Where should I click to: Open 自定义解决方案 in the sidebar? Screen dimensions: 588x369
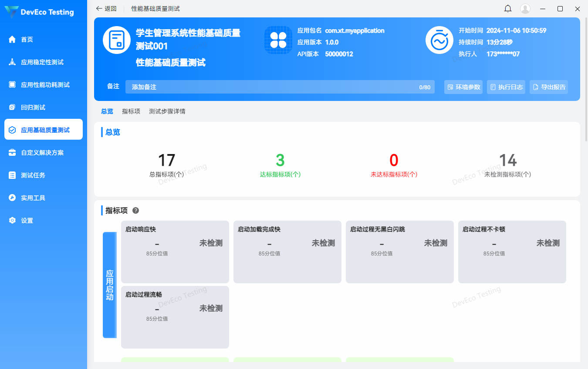coord(44,153)
